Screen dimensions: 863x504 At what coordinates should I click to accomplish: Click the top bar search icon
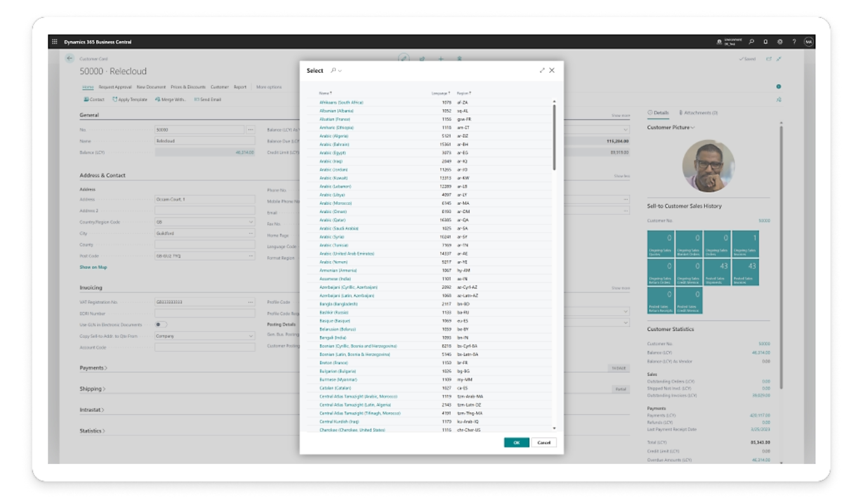[751, 42]
